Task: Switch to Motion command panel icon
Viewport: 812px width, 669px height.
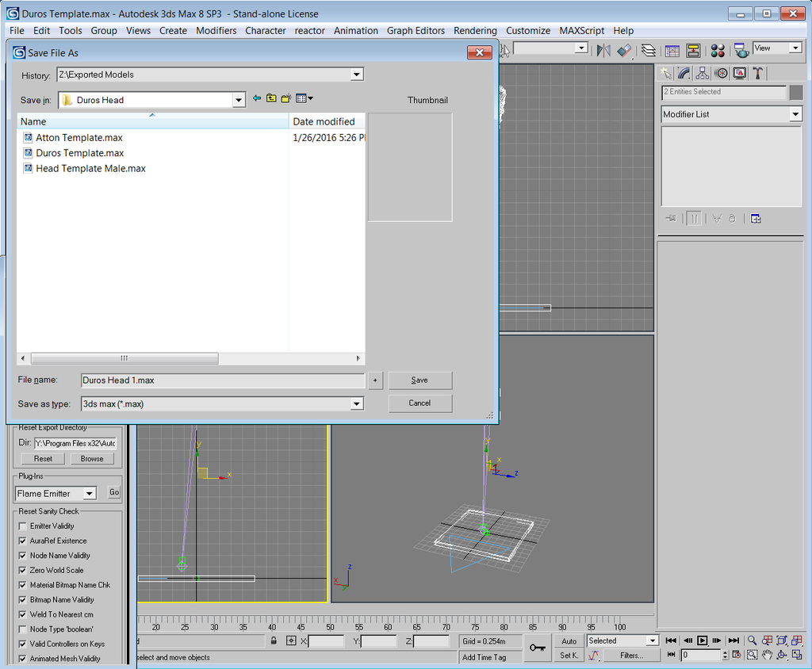Action: pyautogui.click(x=721, y=74)
